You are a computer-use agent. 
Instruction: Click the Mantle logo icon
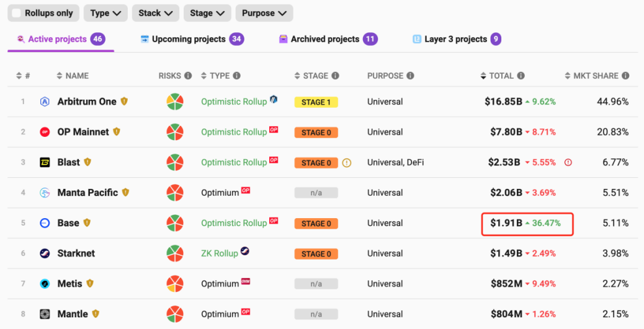click(45, 314)
